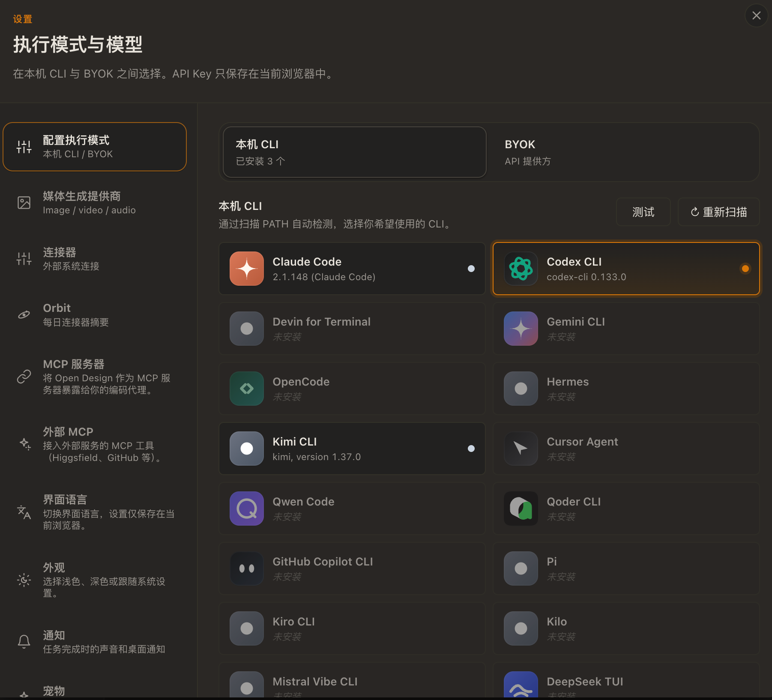
Task: Open the Orbit settings section
Action: point(95,315)
